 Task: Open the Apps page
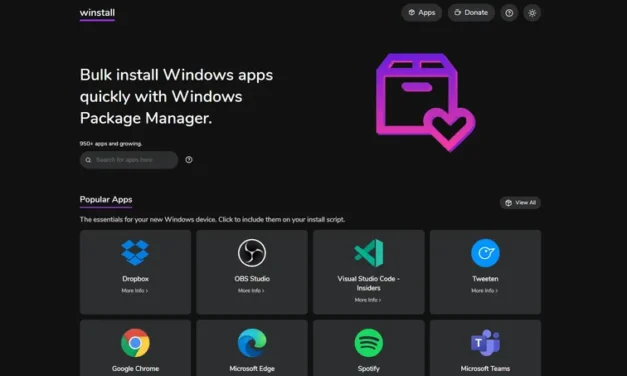coord(421,13)
